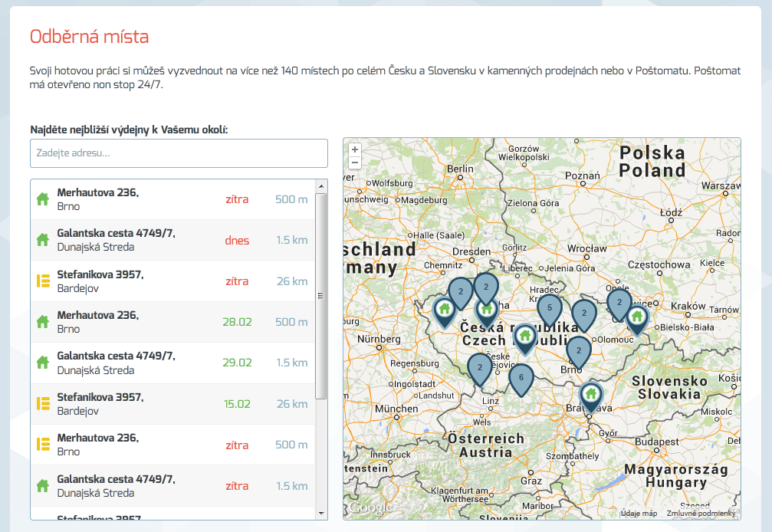Open the Zmluvné podmienky link

(701, 514)
